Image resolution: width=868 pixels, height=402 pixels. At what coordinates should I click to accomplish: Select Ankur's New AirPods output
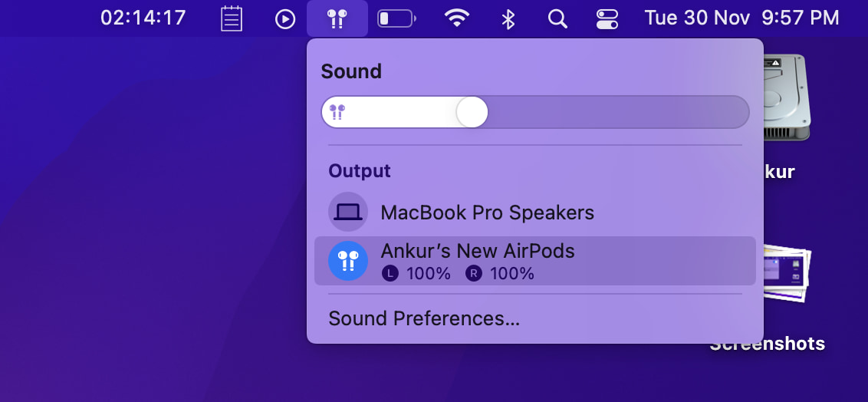coord(534,261)
